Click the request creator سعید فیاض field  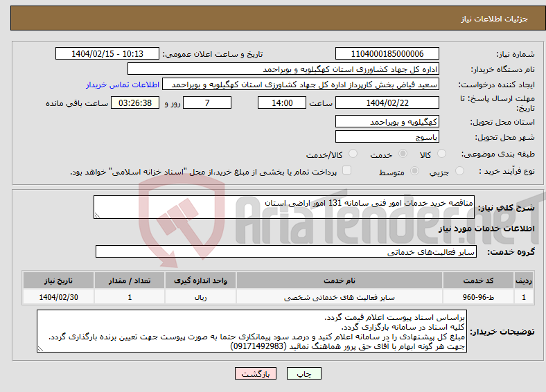tap(301, 84)
